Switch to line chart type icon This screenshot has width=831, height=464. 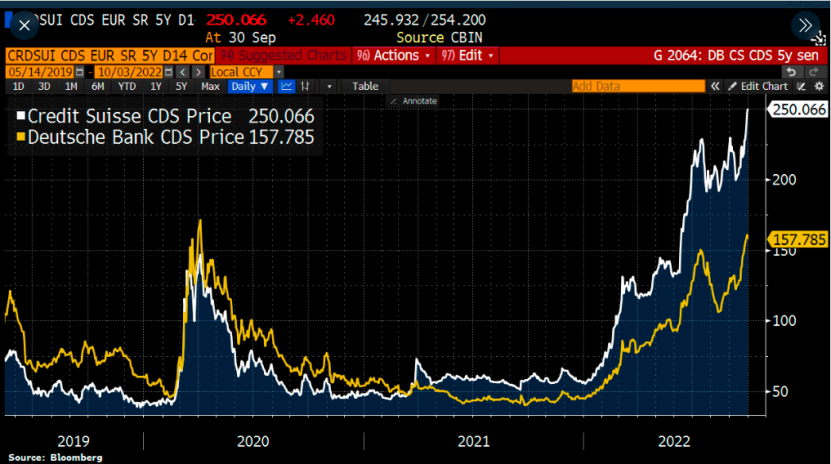[286, 86]
